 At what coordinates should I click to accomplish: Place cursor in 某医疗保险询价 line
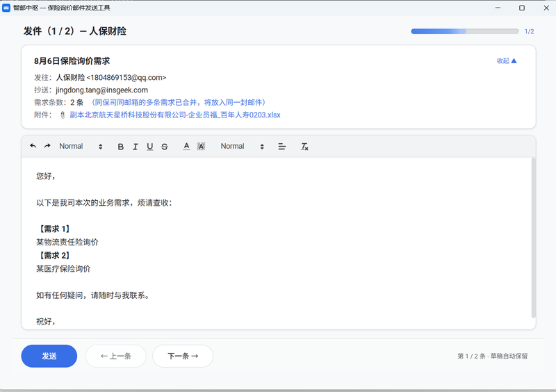(x=63, y=269)
